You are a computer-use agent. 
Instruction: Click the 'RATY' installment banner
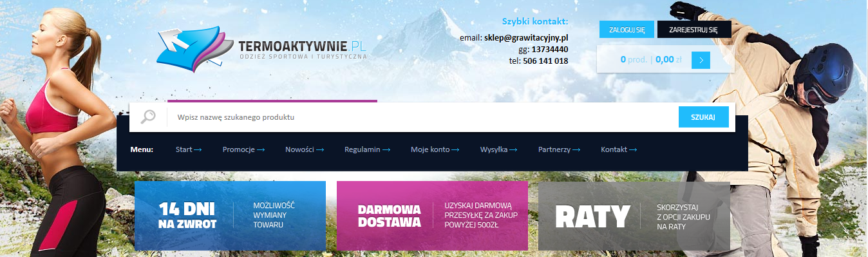[x=634, y=216]
